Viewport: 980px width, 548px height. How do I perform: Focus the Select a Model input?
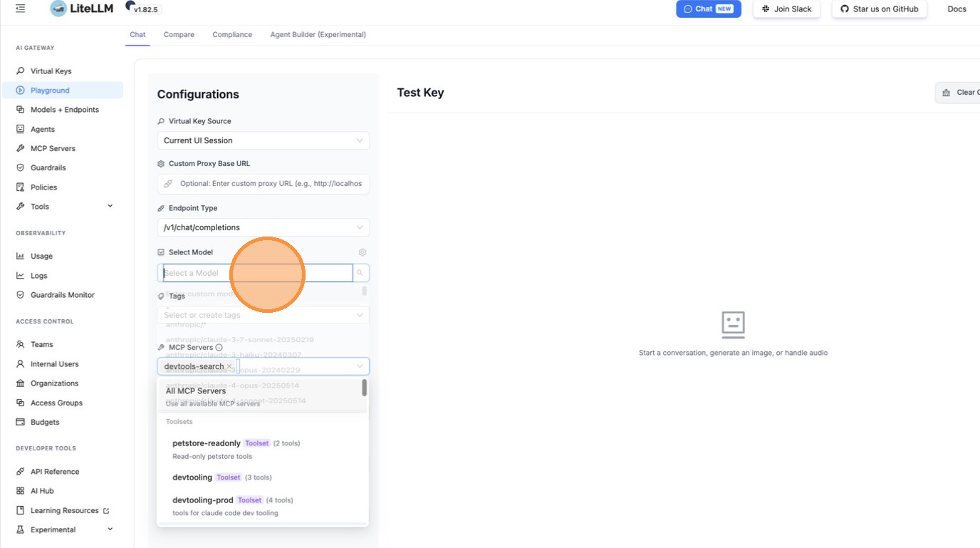(258, 273)
